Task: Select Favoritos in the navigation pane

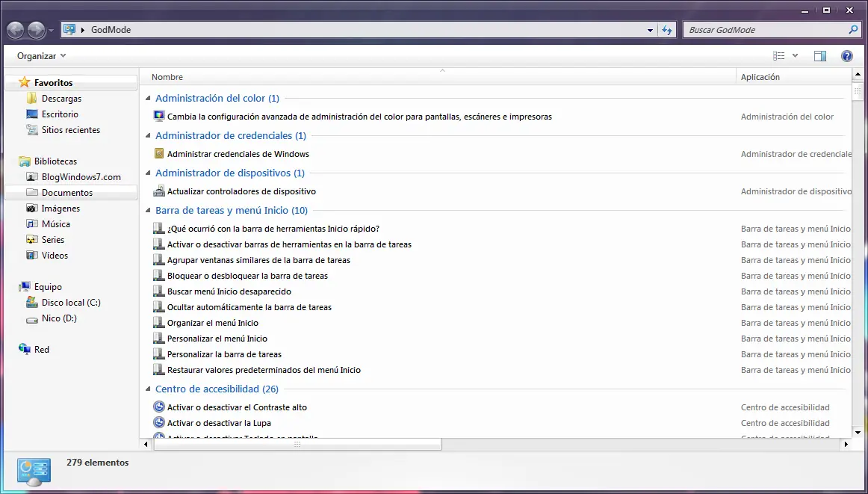Action: [53, 82]
